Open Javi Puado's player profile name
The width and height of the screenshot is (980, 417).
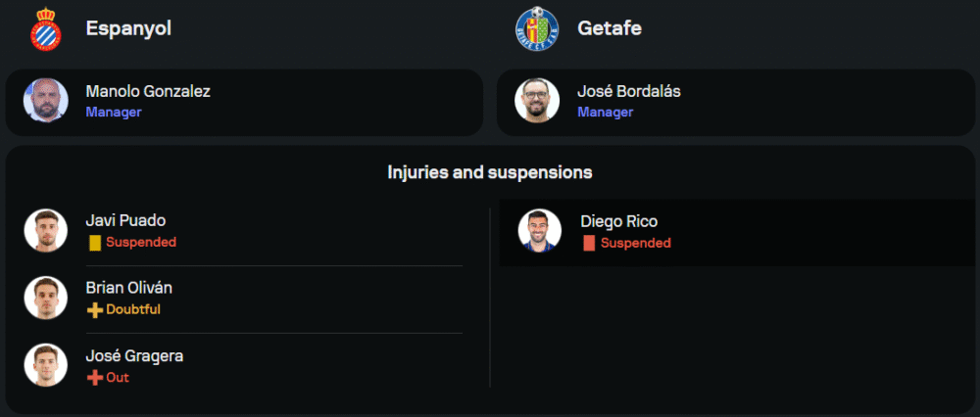click(125, 221)
